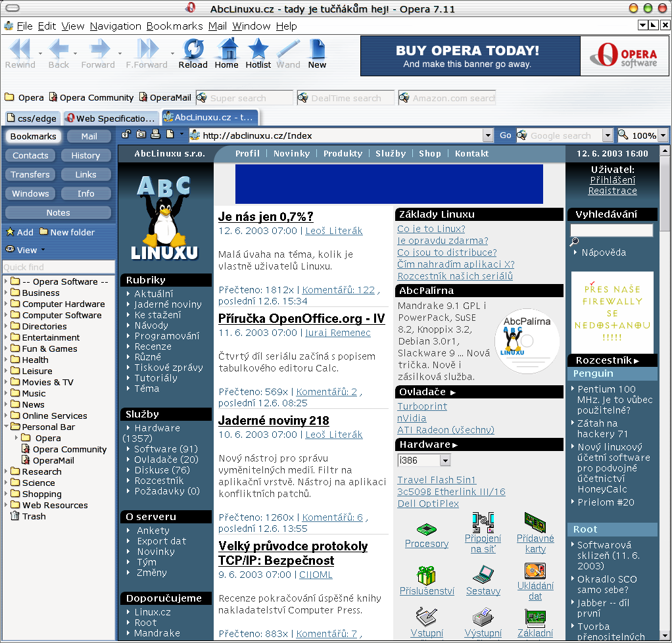
Task: Click the page scrollbar down arrow
Action: pos(665,636)
